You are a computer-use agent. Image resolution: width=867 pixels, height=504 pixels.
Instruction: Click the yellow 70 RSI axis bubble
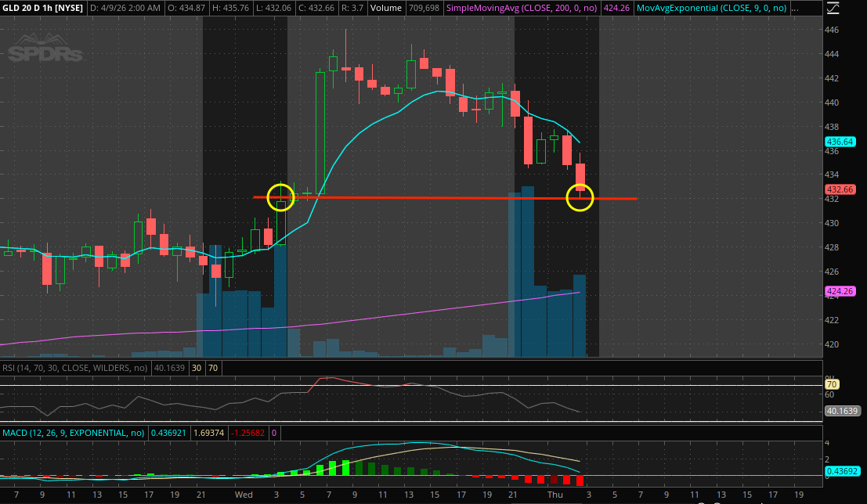(x=832, y=383)
